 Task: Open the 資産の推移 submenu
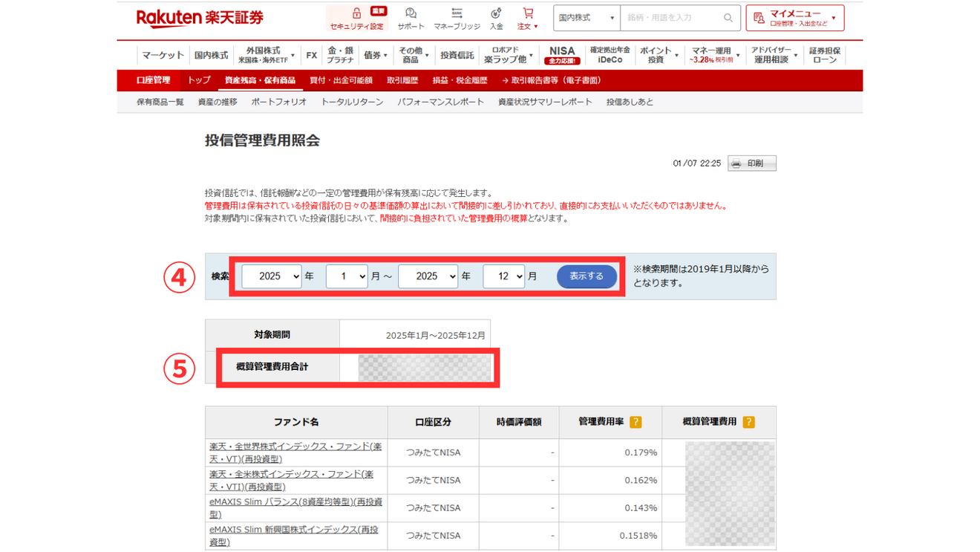coord(218,102)
